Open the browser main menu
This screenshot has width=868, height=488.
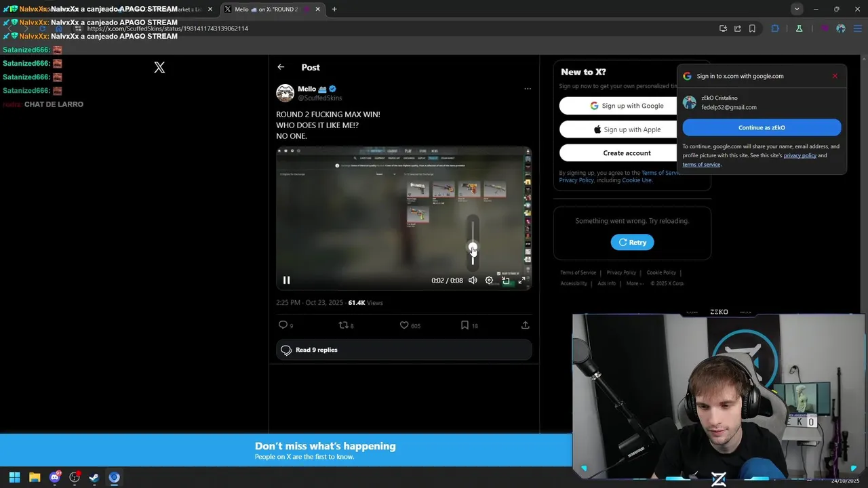[x=856, y=28]
